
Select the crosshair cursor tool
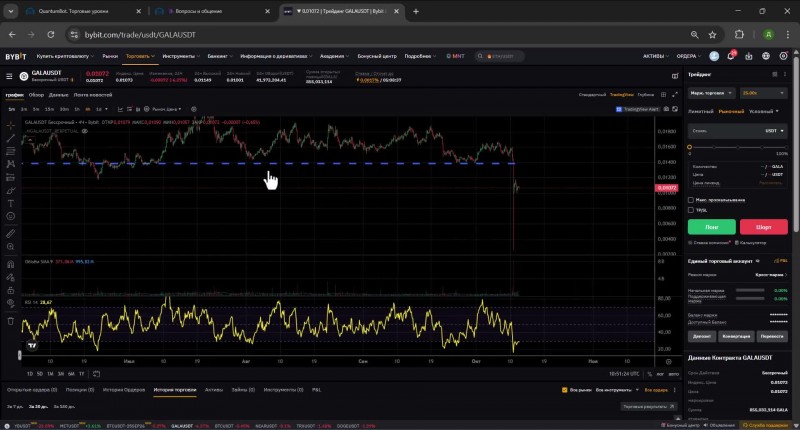click(11, 124)
